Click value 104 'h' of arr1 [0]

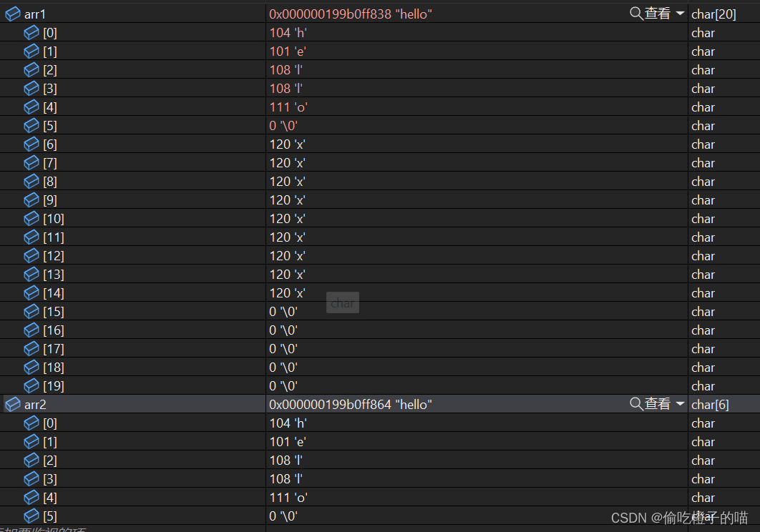pos(287,33)
